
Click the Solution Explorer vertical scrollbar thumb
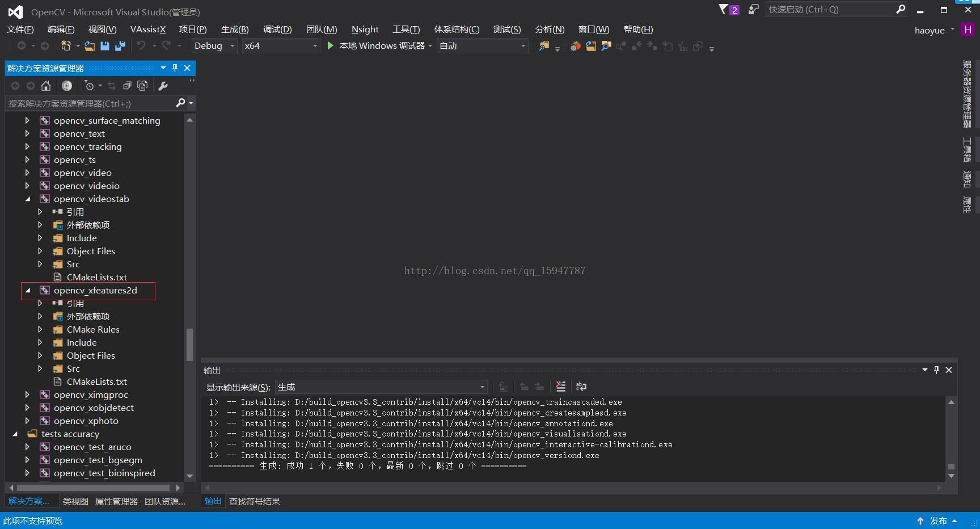190,345
